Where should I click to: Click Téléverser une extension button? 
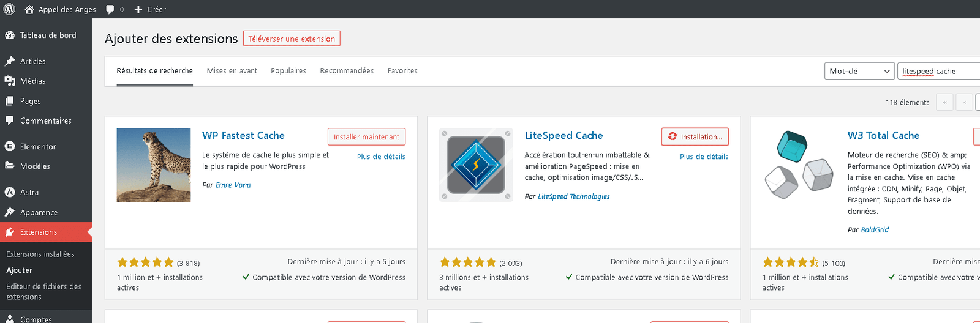(x=292, y=39)
